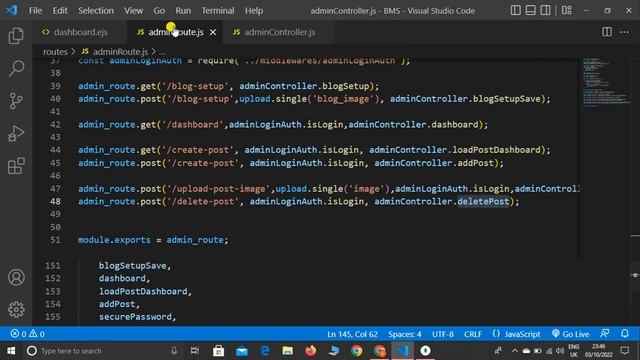Open Microsoft Store on taskbar
640x360 pixels.
(218, 351)
